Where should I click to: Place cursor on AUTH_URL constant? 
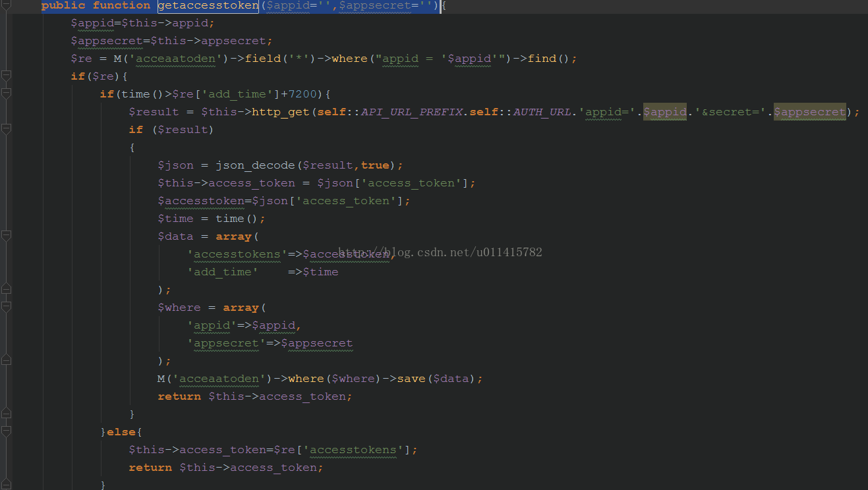point(542,112)
